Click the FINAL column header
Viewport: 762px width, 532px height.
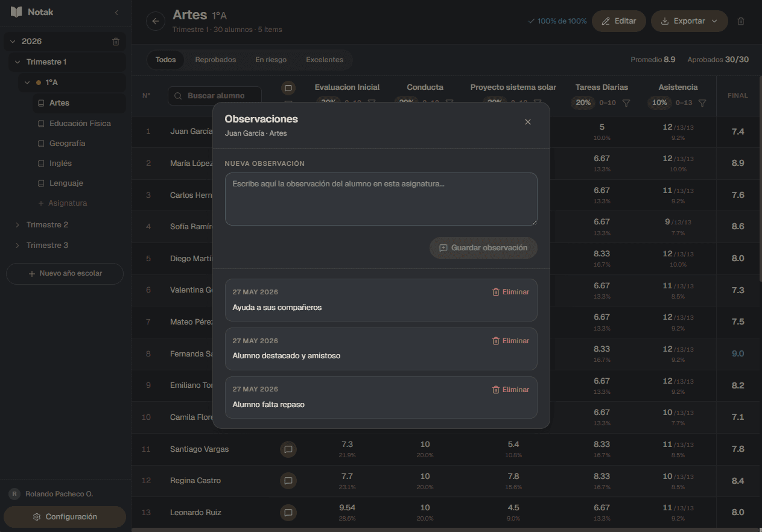click(738, 95)
